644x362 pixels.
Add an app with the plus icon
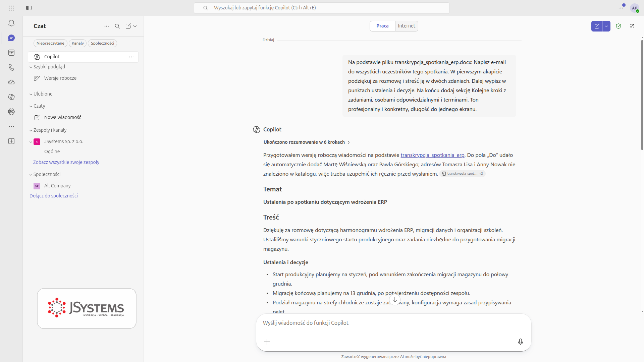pyautogui.click(x=11, y=141)
